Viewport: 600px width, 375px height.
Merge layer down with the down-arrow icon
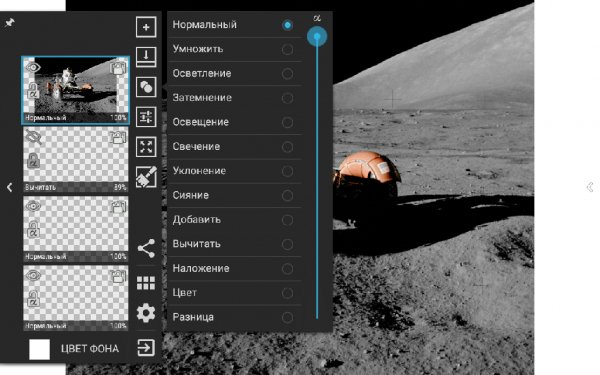click(x=146, y=57)
